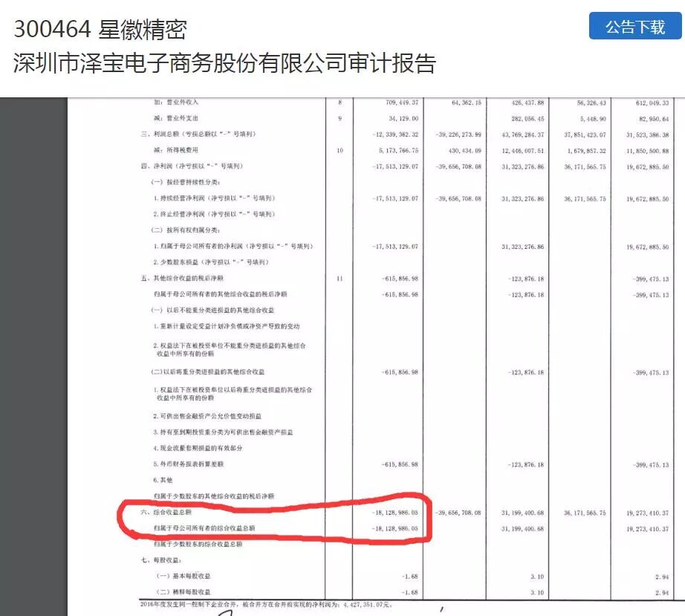Select value 64,362.15

point(466,103)
